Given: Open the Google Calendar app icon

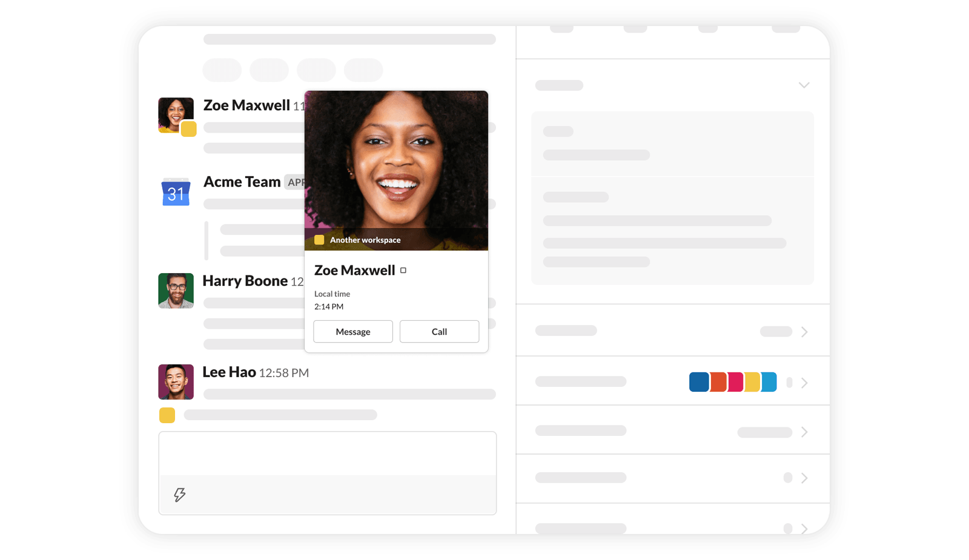Looking at the screenshot, I should tap(176, 193).
